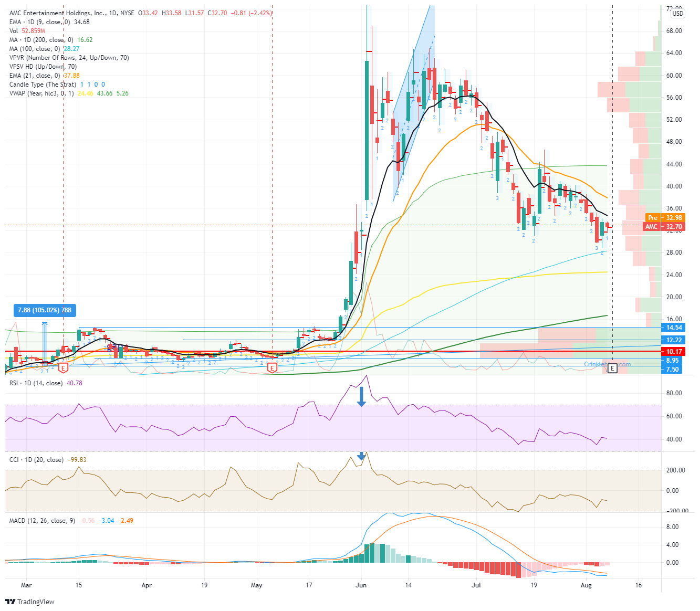Select the MA 1D (200, close, 0) legend
Image resolution: width=700 pixels, height=611 pixels.
coord(51,40)
